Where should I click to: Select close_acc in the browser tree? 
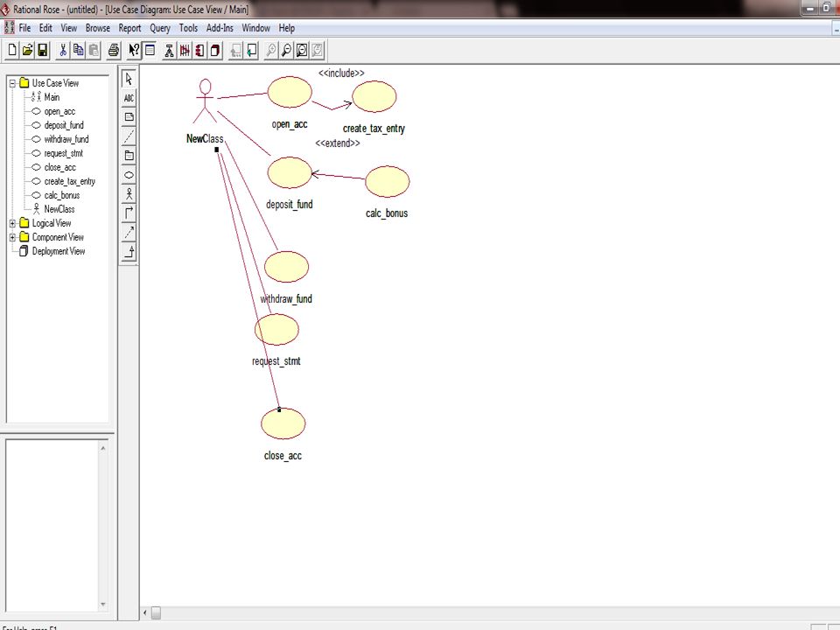click(x=60, y=167)
